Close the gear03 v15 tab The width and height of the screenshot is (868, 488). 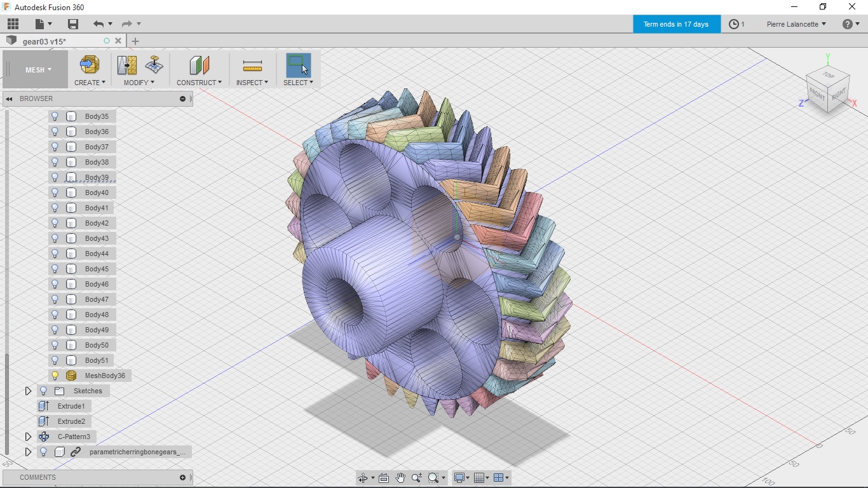click(x=118, y=41)
